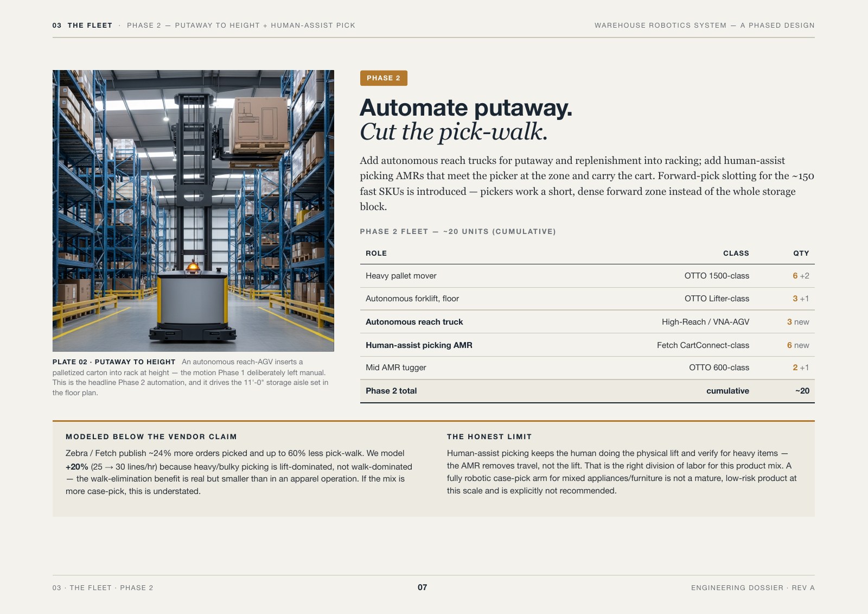Click the '6 +2' quantity cell
868x614 pixels.
point(801,276)
